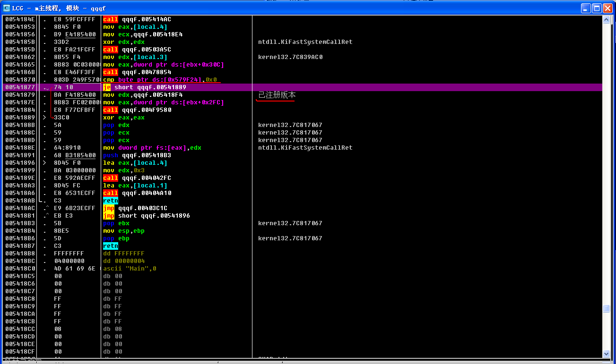Click the instruction lea eax,[local.1]
This screenshot has height=364, width=616.
click(x=136, y=186)
